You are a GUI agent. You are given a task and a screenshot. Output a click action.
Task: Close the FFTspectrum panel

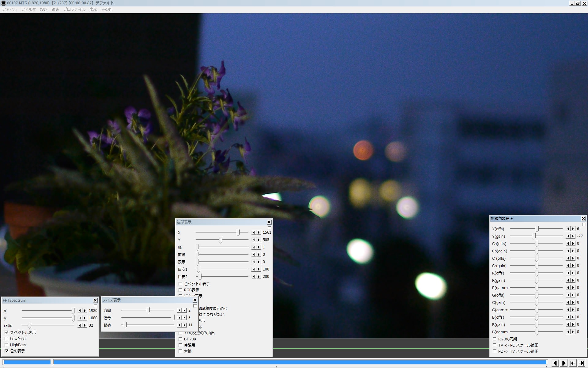[95, 301]
